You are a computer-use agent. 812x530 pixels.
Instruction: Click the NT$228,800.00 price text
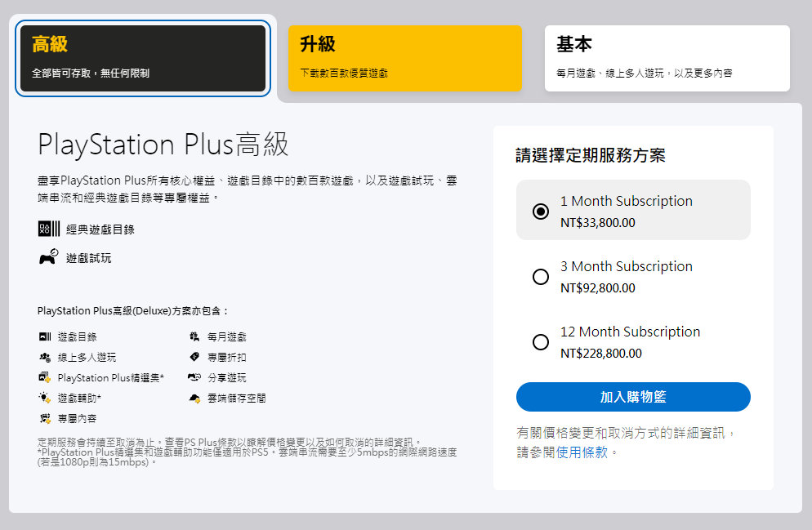(x=601, y=353)
